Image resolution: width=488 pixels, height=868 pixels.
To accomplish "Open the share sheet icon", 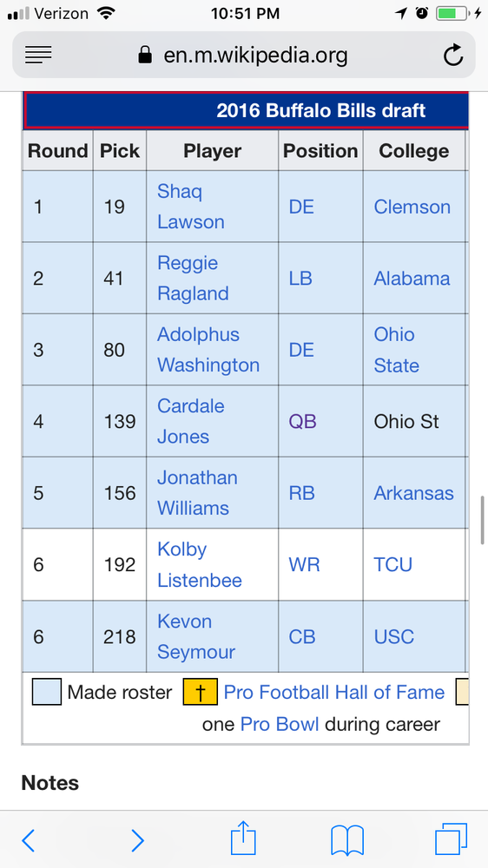I will tap(243, 838).
